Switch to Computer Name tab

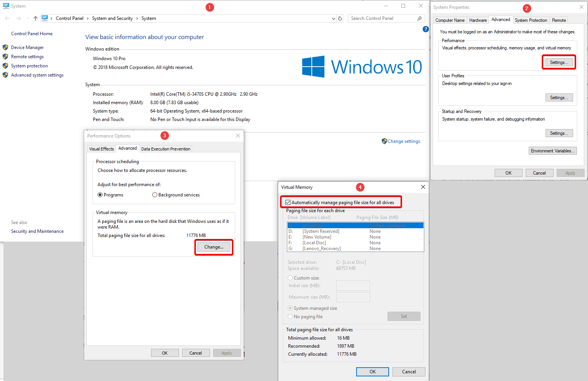450,20
